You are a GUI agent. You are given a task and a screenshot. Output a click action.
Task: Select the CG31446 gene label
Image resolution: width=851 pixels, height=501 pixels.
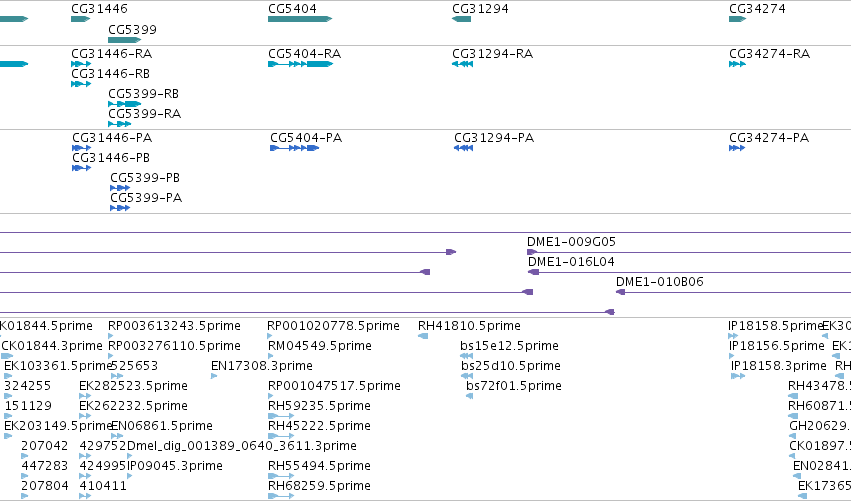[99, 9]
